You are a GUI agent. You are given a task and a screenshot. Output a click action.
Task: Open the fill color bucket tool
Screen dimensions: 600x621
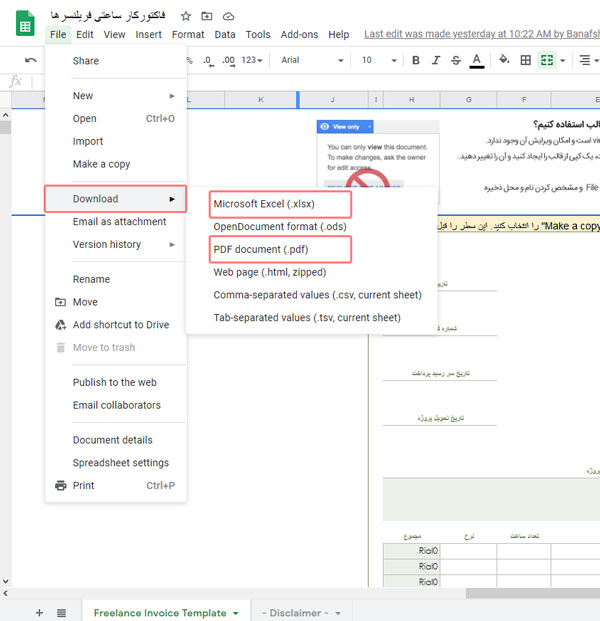click(504, 60)
